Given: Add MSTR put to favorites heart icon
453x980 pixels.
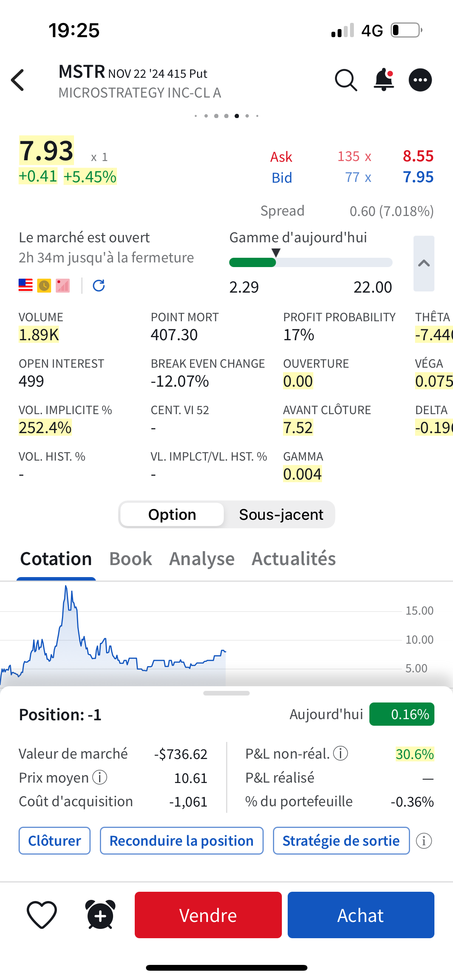Looking at the screenshot, I should (x=42, y=915).
